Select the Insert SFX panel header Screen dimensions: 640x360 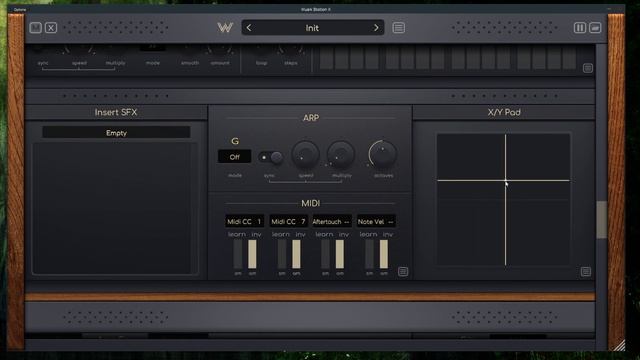(116, 112)
